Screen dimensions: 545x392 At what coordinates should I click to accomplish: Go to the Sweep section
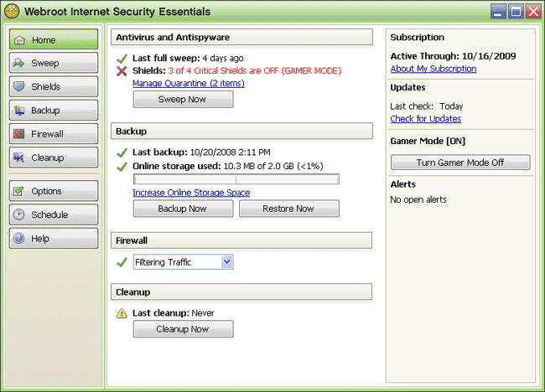(54, 63)
